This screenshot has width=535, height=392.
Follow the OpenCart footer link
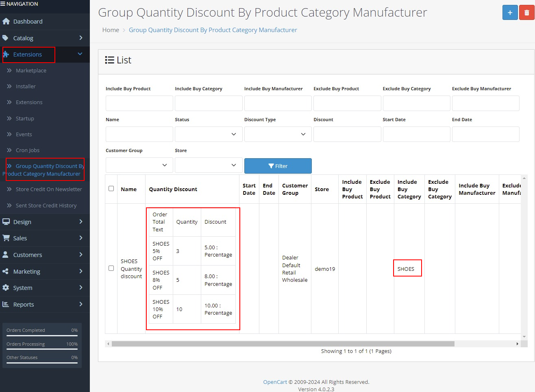pyautogui.click(x=275, y=382)
